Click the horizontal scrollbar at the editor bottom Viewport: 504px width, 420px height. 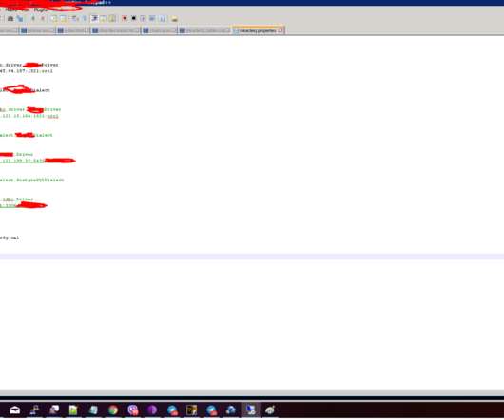pos(252,392)
